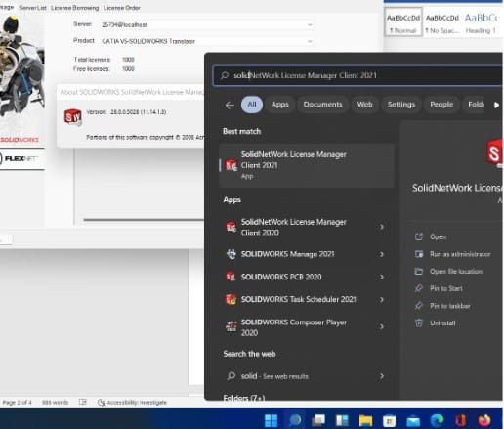Open the Product dropdown in License Manager
This screenshot has height=429, width=504.
click(x=310, y=41)
